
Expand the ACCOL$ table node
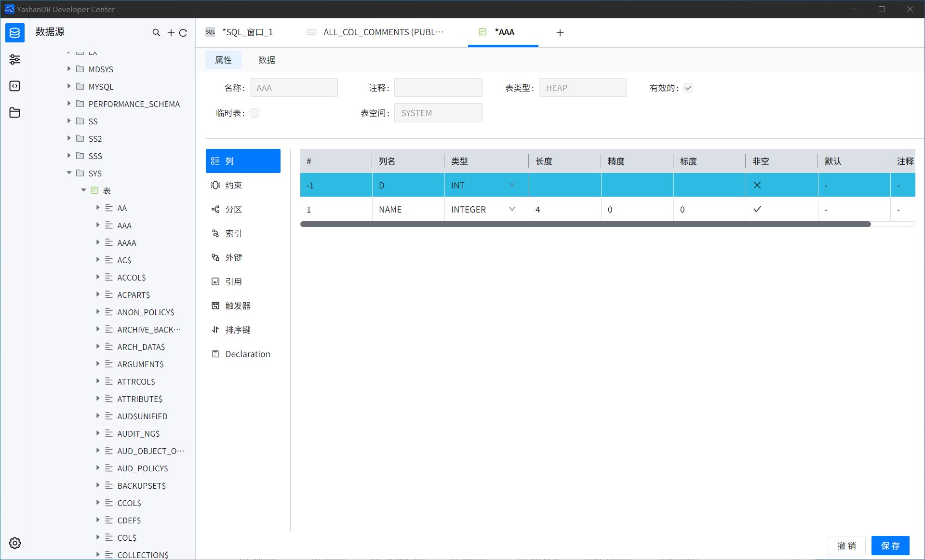(x=98, y=277)
